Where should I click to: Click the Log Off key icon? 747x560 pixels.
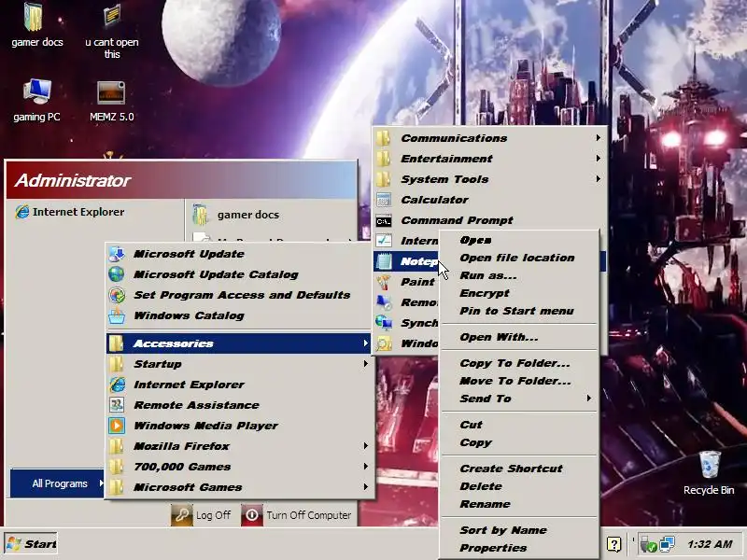pos(182,515)
